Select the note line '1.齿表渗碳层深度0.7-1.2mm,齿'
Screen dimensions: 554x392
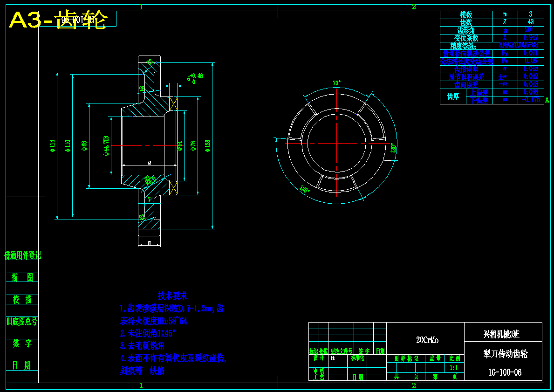point(172,309)
